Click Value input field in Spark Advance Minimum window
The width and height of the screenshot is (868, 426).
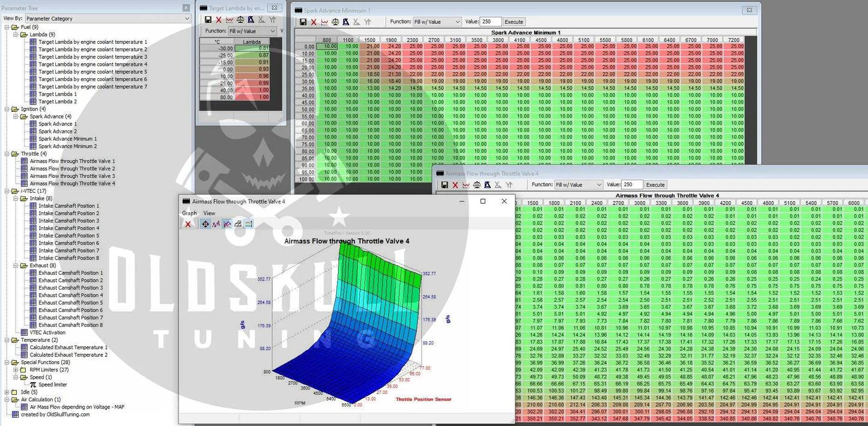[490, 22]
